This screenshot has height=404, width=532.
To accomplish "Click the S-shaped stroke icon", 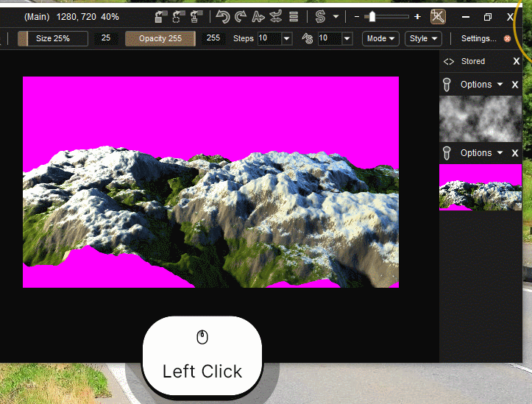I will coord(320,16).
